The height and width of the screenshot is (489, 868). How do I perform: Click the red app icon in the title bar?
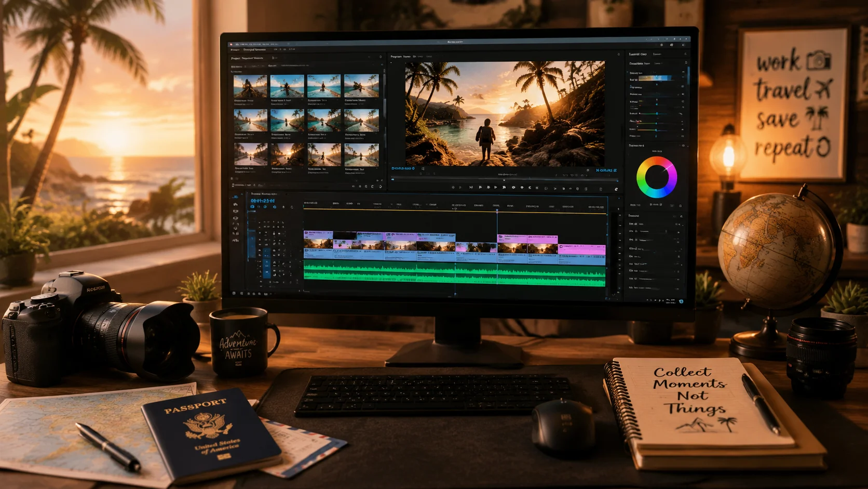point(231,44)
